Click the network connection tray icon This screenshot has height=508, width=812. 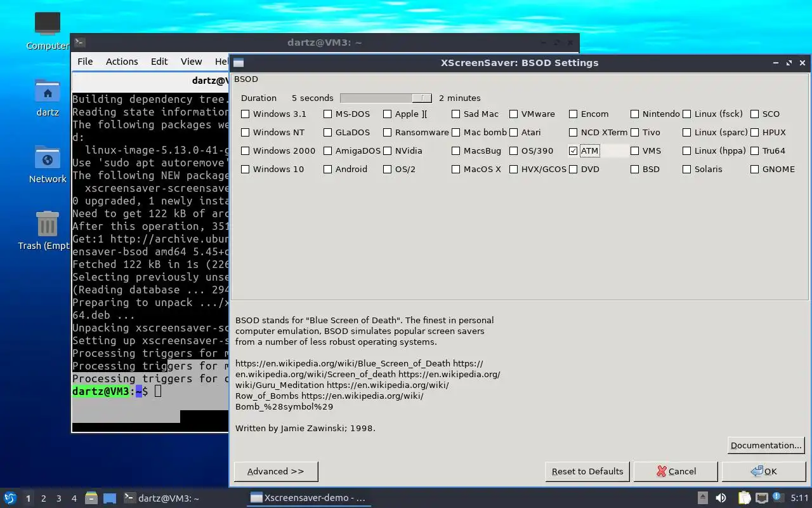[x=761, y=498]
